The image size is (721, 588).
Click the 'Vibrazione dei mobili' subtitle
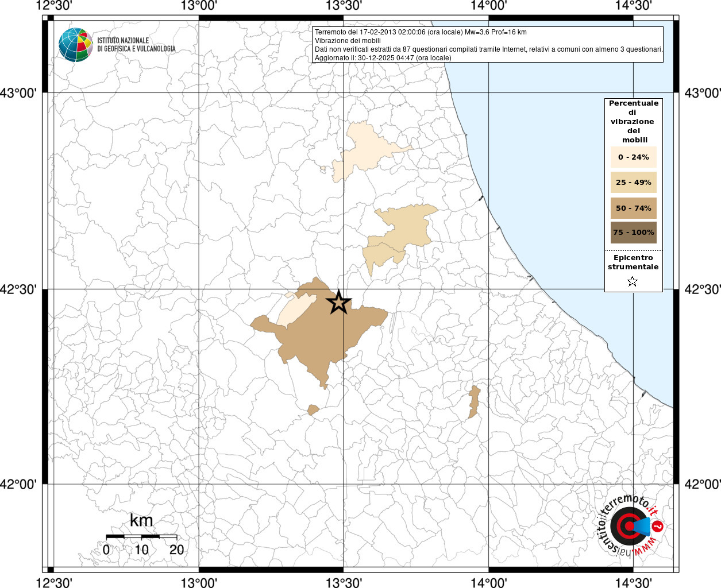point(348,41)
